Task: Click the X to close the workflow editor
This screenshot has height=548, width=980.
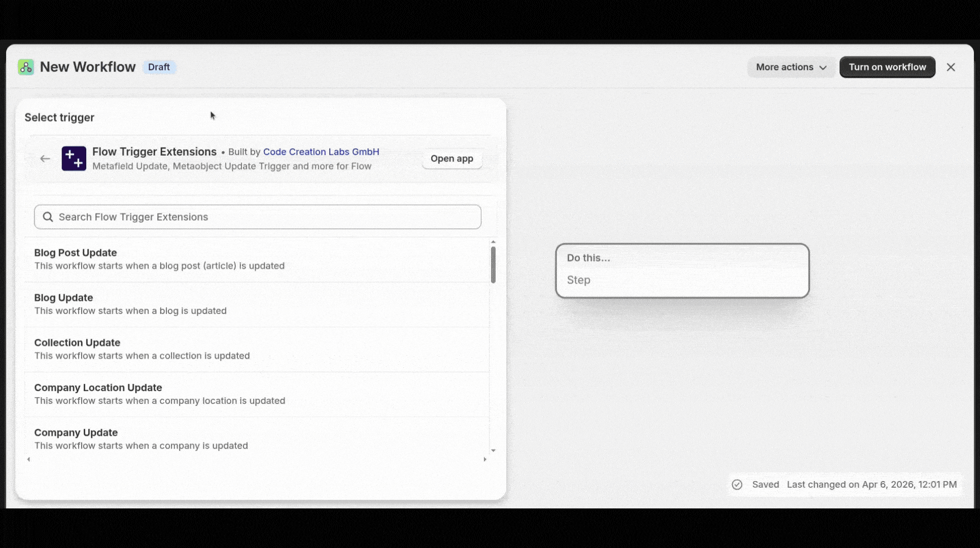Action: [x=951, y=67]
